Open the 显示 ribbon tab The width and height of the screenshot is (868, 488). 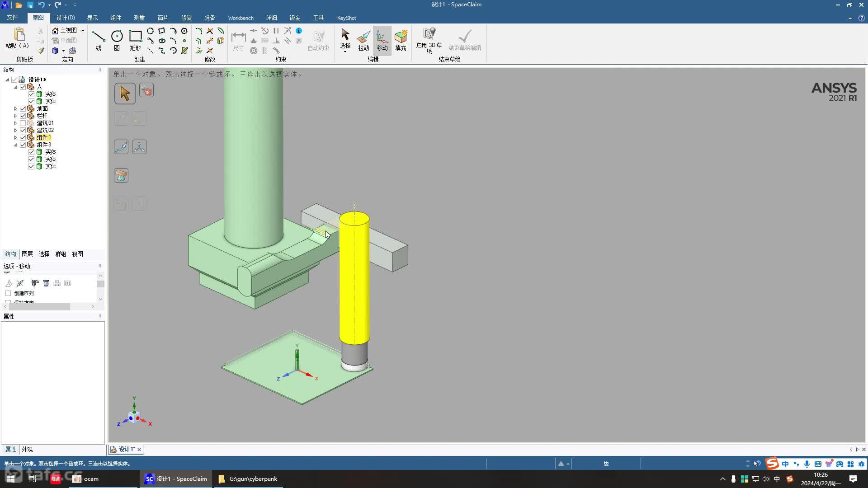[92, 18]
